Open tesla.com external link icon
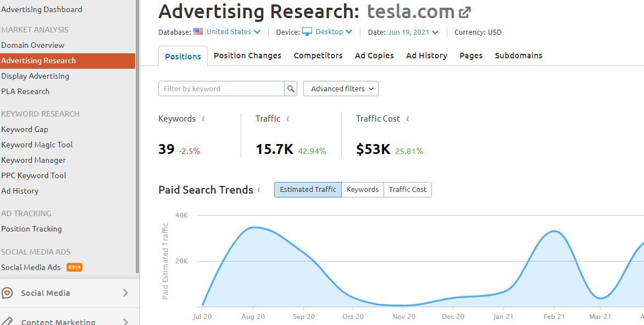Screen dimensions: 644x325 pos(465,12)
